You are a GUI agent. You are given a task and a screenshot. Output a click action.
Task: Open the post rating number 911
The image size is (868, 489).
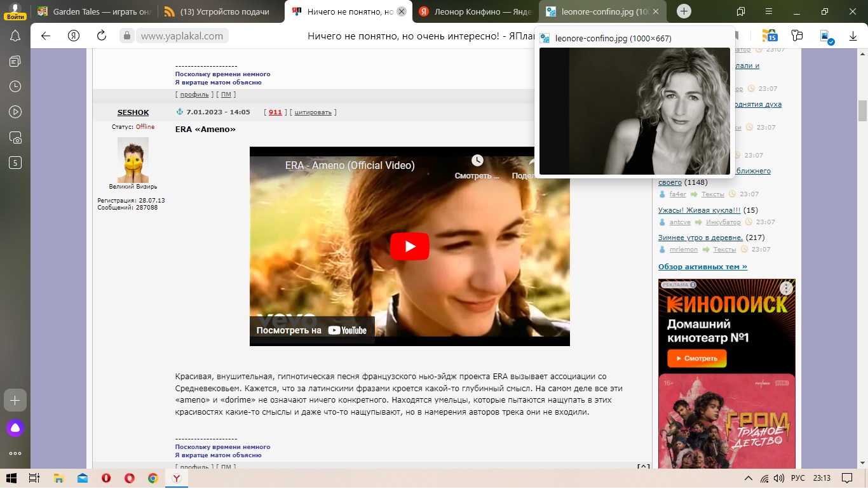(275, 112)
